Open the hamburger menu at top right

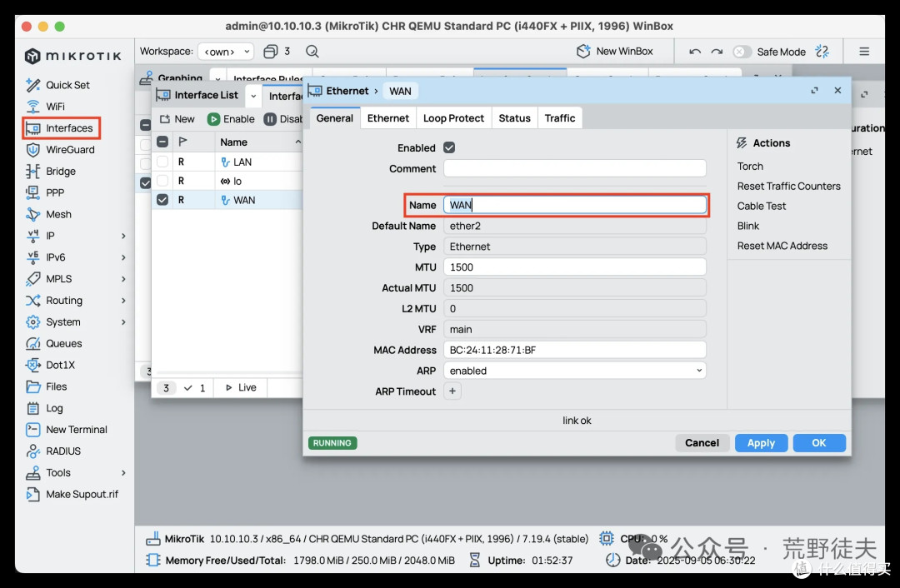864,52
